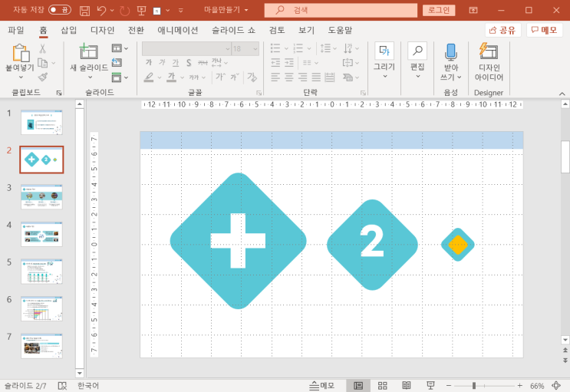This screenshot has width=570, height=392.
Task: Select slide 7 thumbnail
Action: tap(41, 346)
